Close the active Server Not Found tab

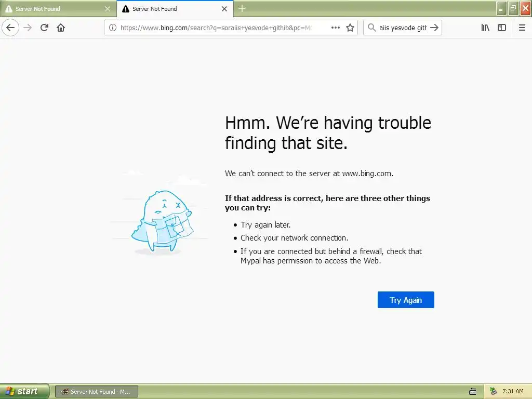tap(224, 9)
